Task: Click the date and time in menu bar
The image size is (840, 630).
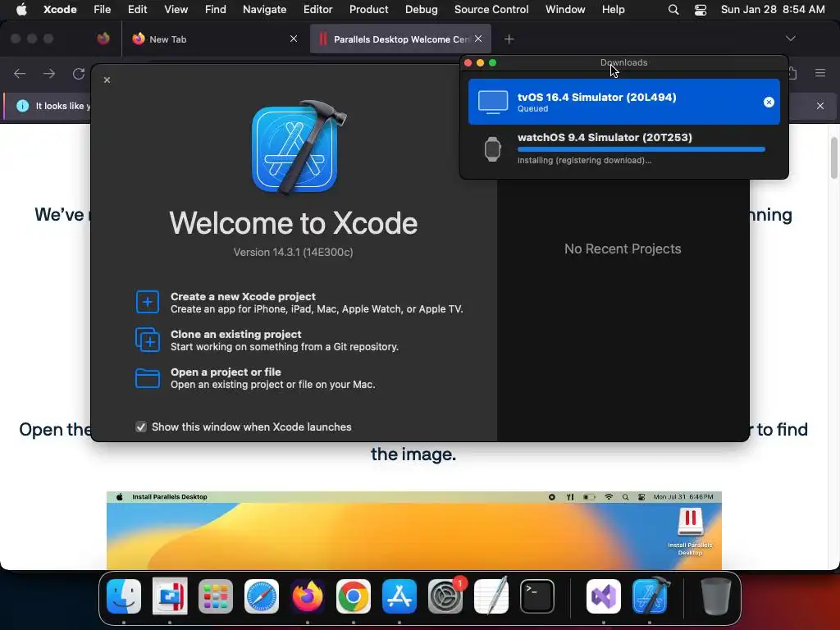Action: tap(773, 9)
